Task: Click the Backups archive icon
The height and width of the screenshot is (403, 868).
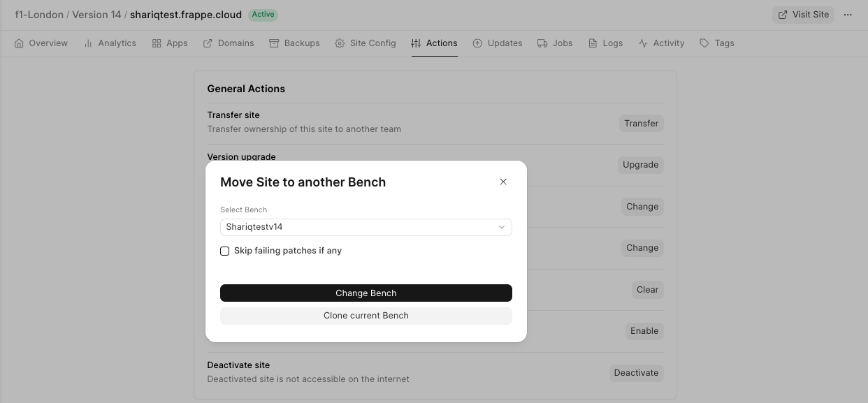Action: (274, 43)
